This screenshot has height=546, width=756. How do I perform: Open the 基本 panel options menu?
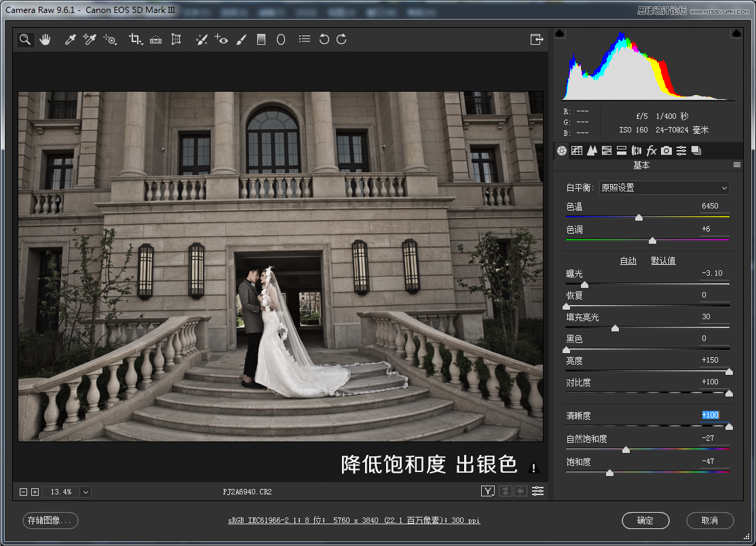point(736,165)
